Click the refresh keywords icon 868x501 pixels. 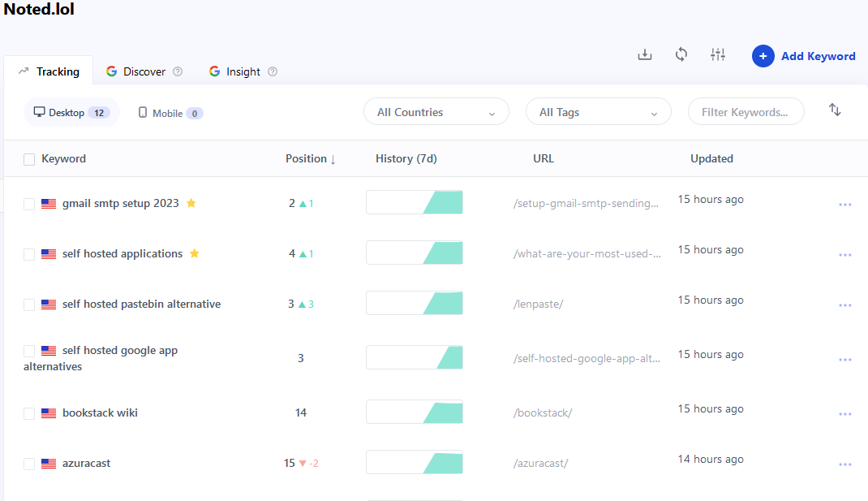click(x=681, y=55)
